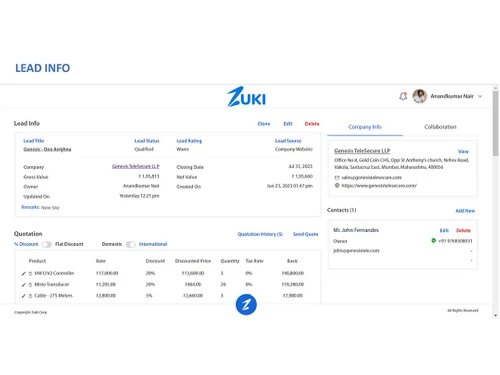
Task: Click Send Quote
Action: coord(306,234)
